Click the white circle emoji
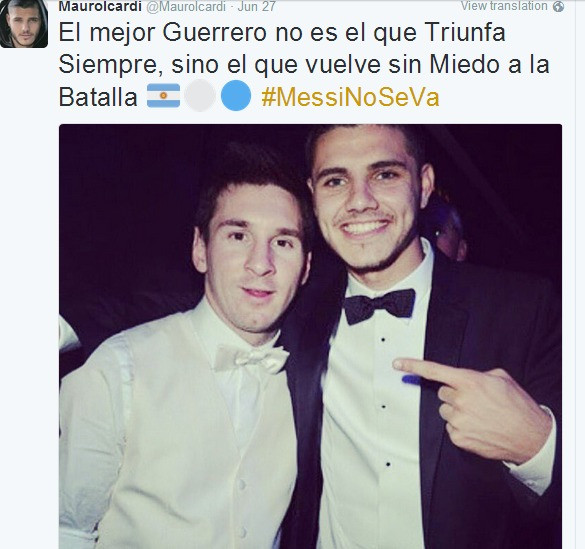The width and height of the screenshot is (585, 549). coord(200,96)
